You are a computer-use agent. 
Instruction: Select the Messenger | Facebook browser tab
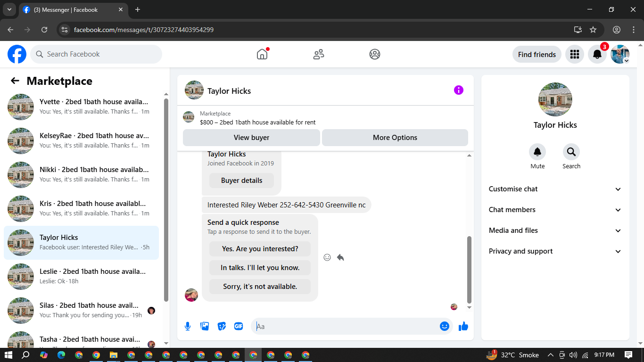coord(74,9)
